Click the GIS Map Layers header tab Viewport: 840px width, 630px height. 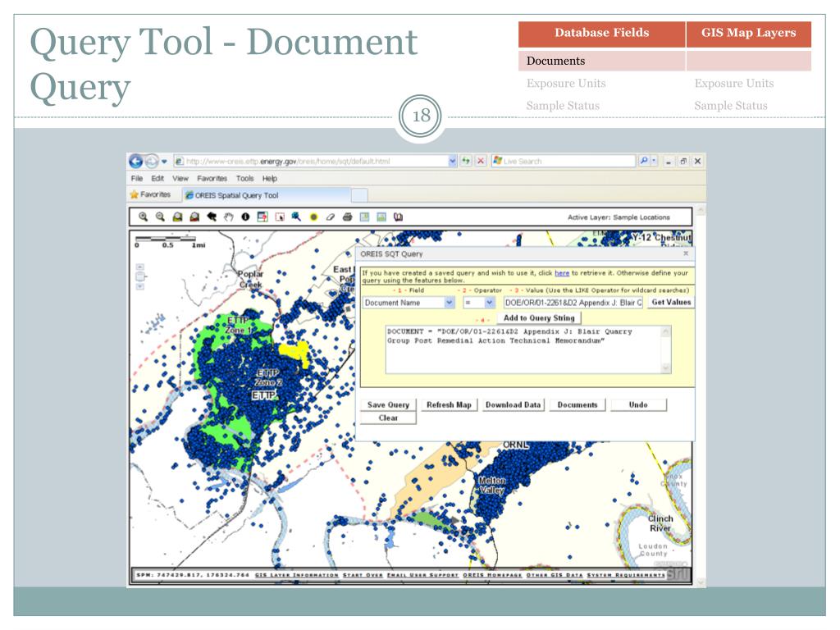748,33
